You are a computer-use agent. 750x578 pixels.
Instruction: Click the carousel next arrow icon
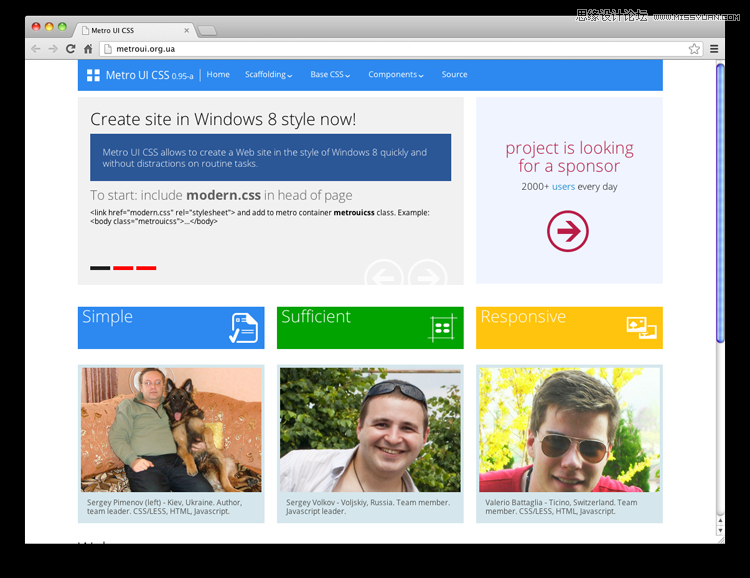click(x=427, y=272)
